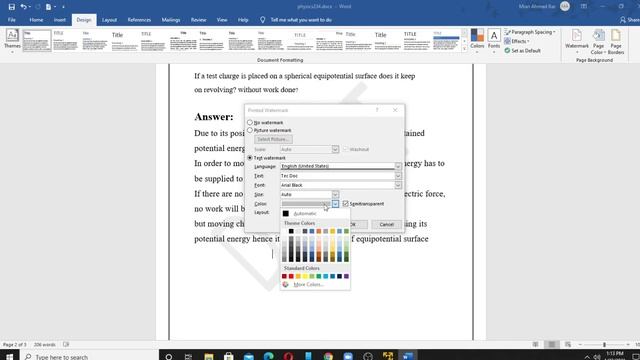The height and width of the screenshot is (360, 640).
Task: Open the Font dropdown arrow
Action: pyautogui.click(x=398, y=185)
